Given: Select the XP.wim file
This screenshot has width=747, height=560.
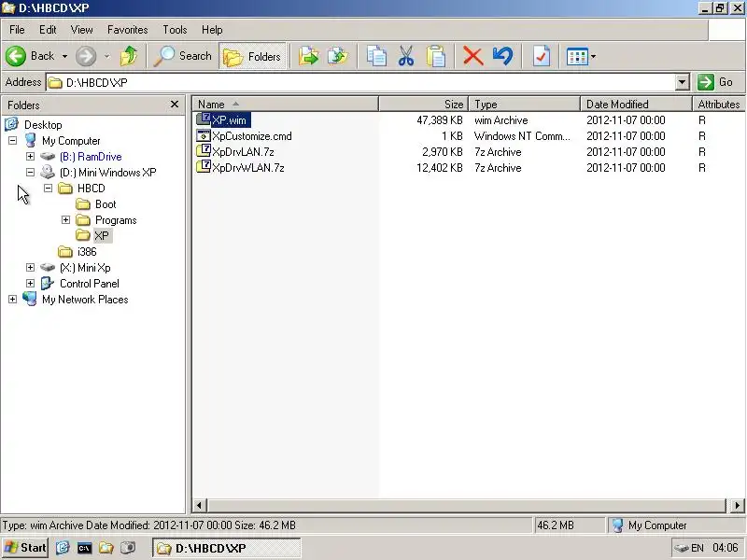Looking at the screenshot, I should (x=229, y=120).
